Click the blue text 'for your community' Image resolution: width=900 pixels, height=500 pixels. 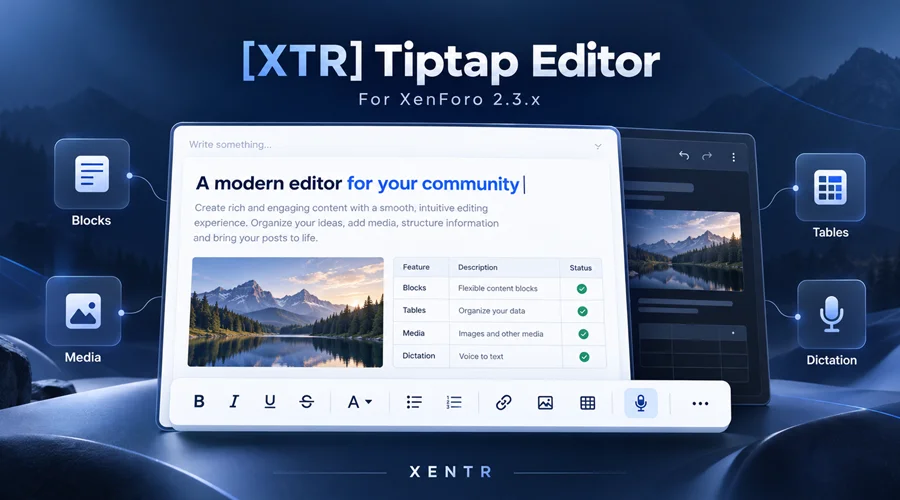tap(433, 184)
